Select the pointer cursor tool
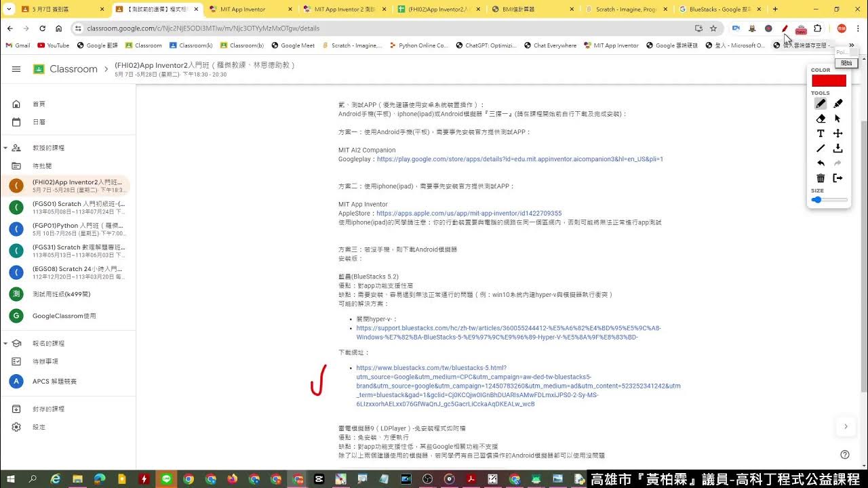Viewport: 868px width, 488px height. click(x=838, y=119)
